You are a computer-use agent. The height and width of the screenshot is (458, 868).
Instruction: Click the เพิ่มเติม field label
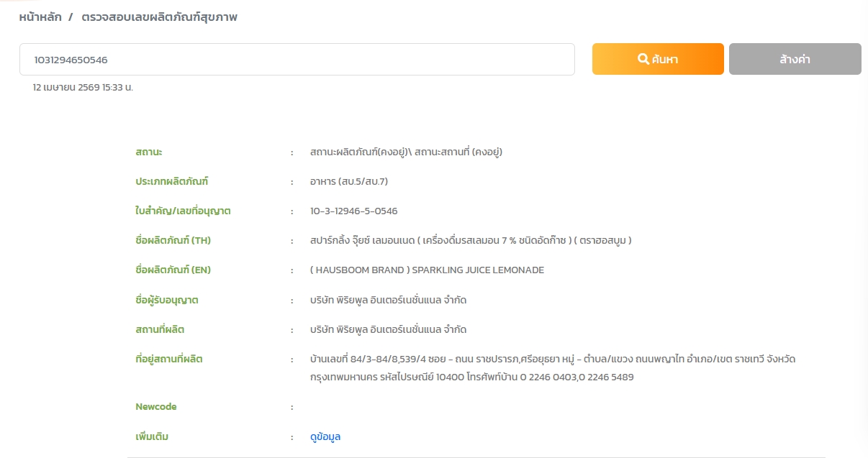151,436
